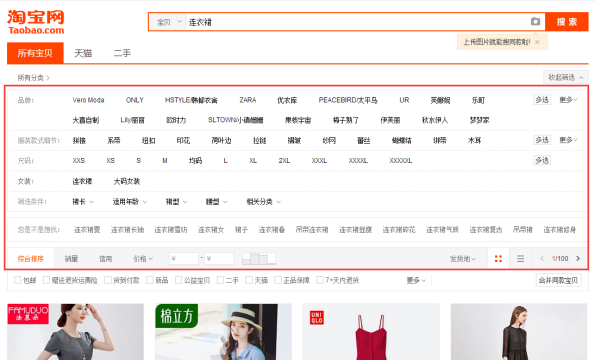594x361 pixels.
Task: Expand the 相关分类 filter
Action: click(x=263, y=202)
